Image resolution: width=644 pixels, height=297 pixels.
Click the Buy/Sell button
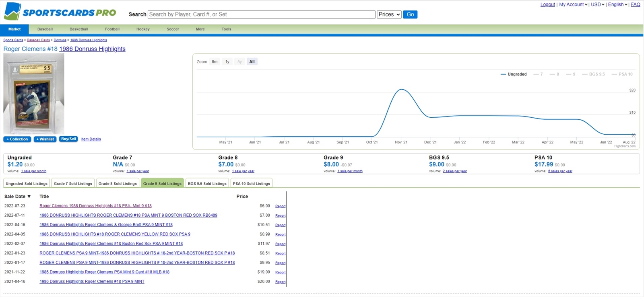click(68, 139)
